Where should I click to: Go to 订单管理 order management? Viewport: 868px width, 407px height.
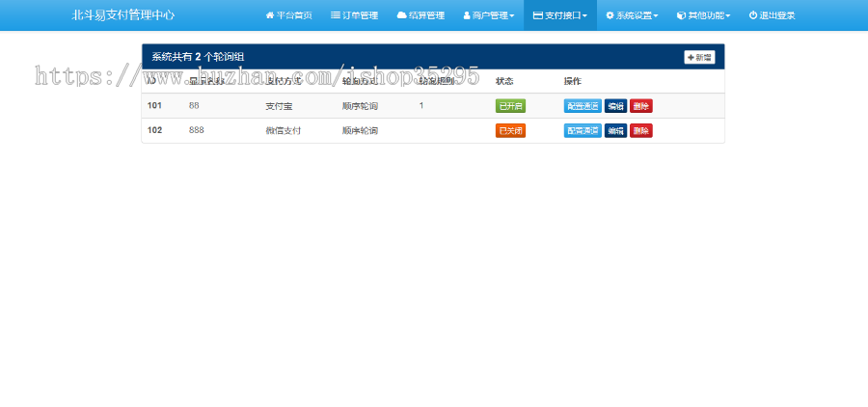pyautogui.click(x=354, y=15)
